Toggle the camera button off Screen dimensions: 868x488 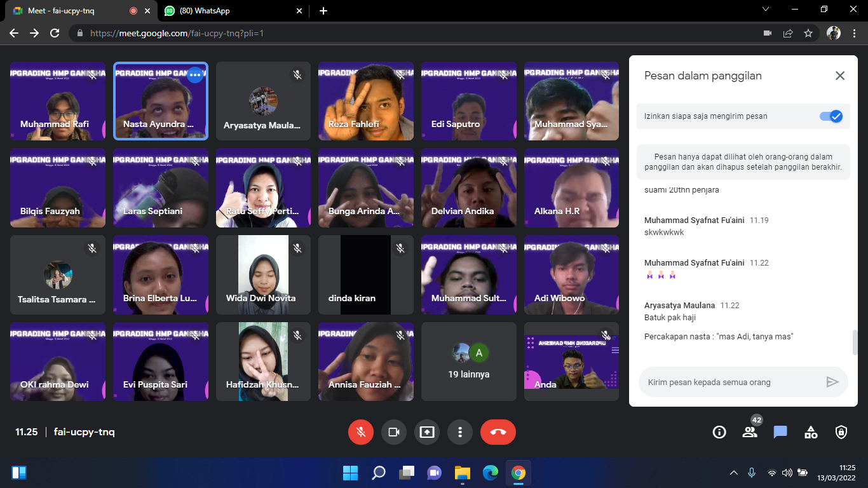pos(394,432)
